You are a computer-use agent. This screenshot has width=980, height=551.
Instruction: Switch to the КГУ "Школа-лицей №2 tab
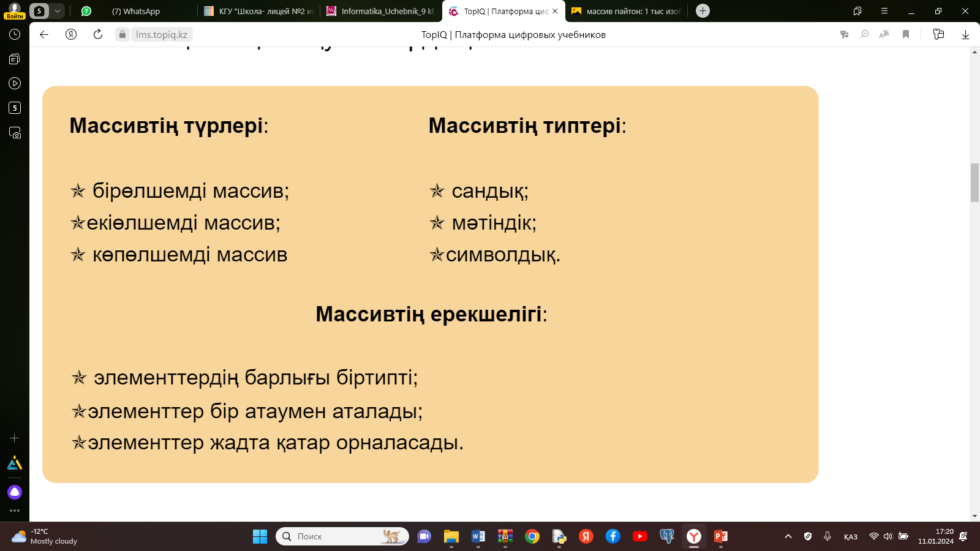tap(259, 11)
